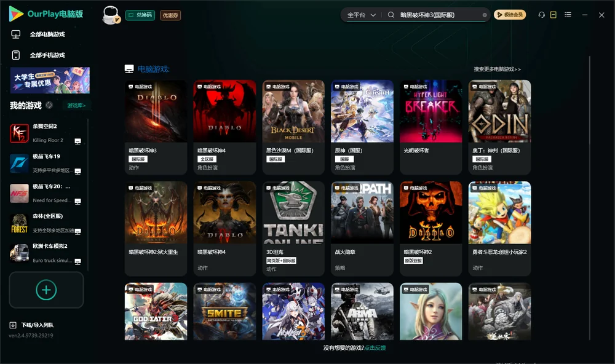The image size is (615, 364).
Task: Click the 点击反馈 feedback link
Action: 375,347
